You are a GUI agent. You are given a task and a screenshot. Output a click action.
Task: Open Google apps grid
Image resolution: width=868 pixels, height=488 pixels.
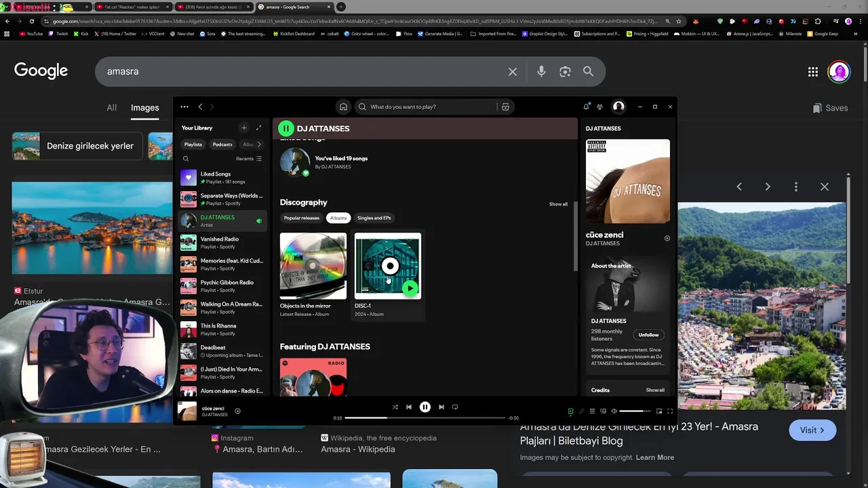(x=813, y=72)
